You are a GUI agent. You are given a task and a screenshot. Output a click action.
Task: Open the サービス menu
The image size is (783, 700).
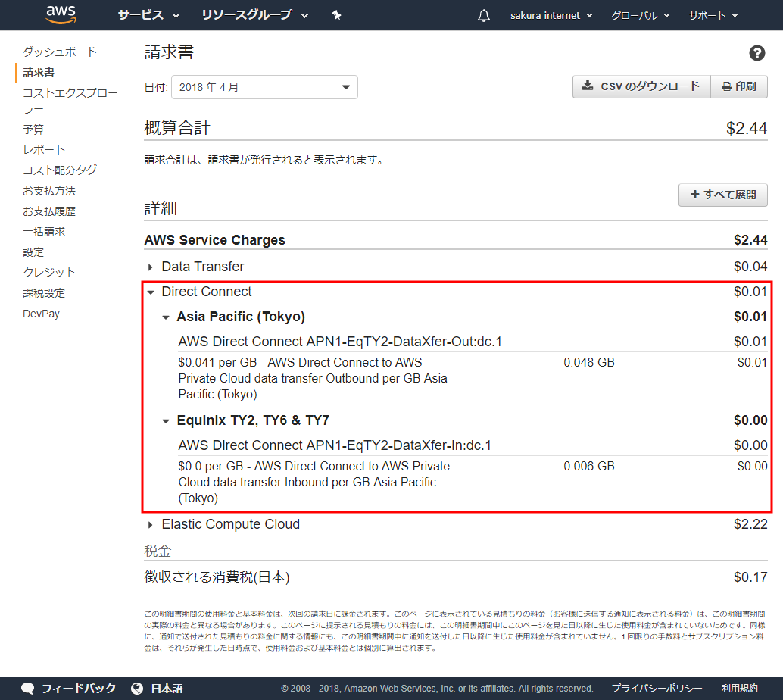point(148,15)
